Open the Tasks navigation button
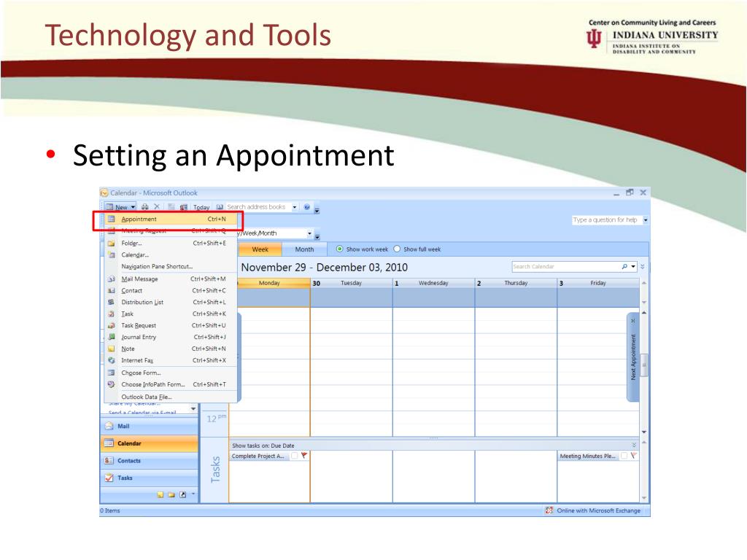Viewport: 747px width, 560px height. point(149,478)
